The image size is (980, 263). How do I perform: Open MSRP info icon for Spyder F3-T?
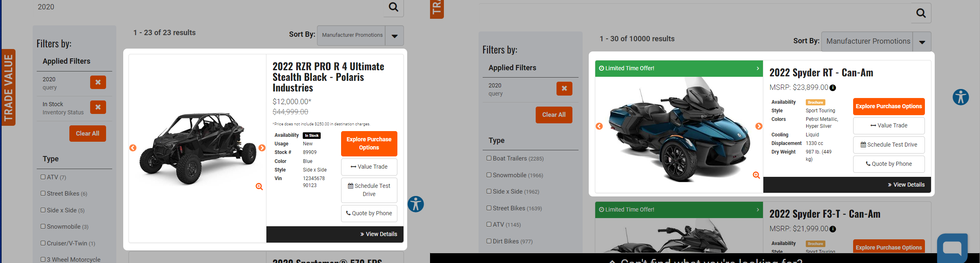[x=833, y=229]
